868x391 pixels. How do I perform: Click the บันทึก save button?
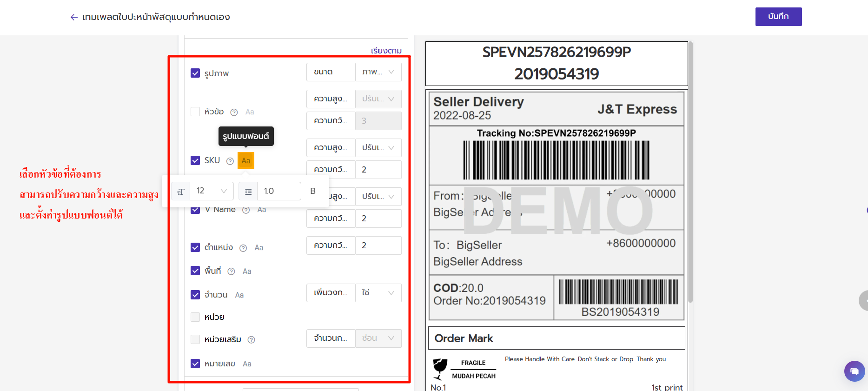pos(778,17)
